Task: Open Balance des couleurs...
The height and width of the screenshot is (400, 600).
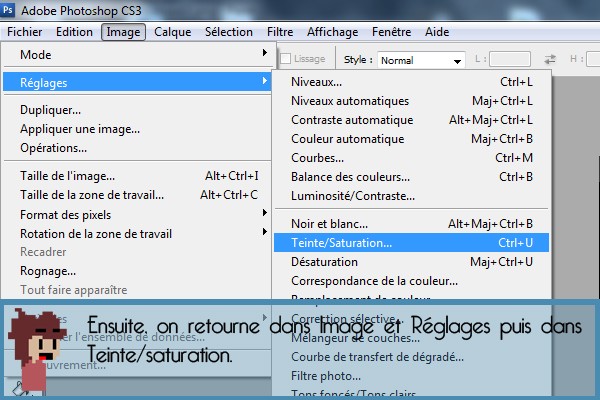Action: [x=411, y=176]
